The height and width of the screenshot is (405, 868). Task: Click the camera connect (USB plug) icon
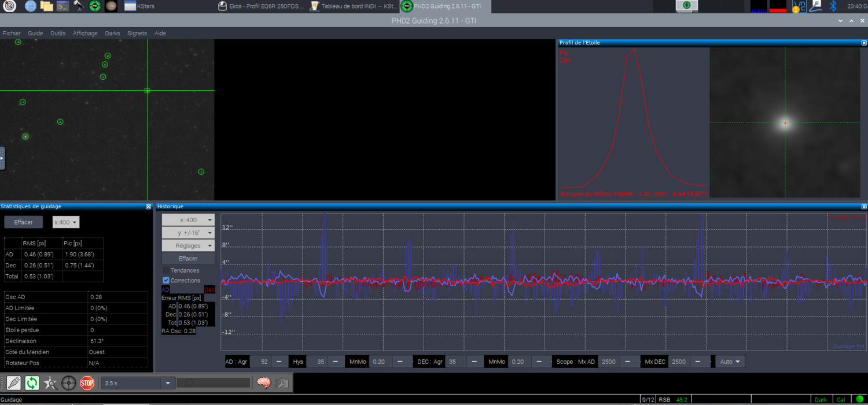(14, 383)
